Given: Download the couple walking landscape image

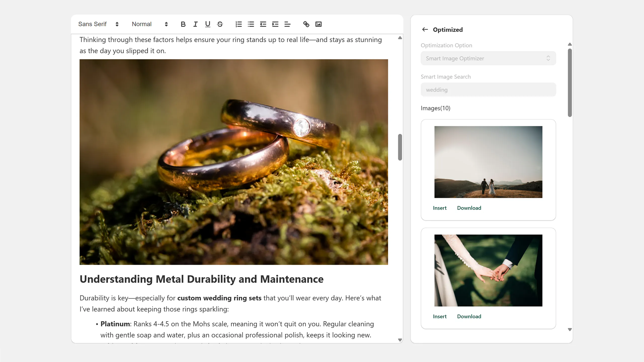Looking at the screenshot, I should pos(469,208).
